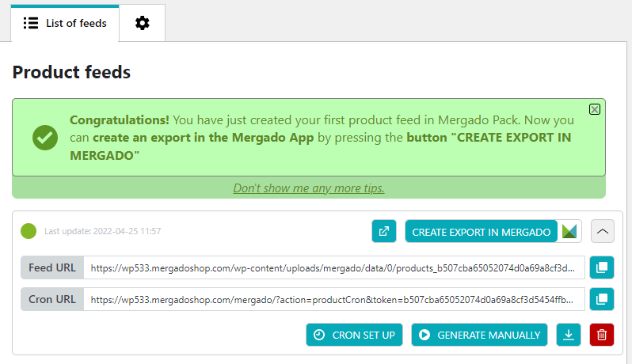Download the product feed file
This screenshot has height=364, width=632.
click(x=568, y=335)
